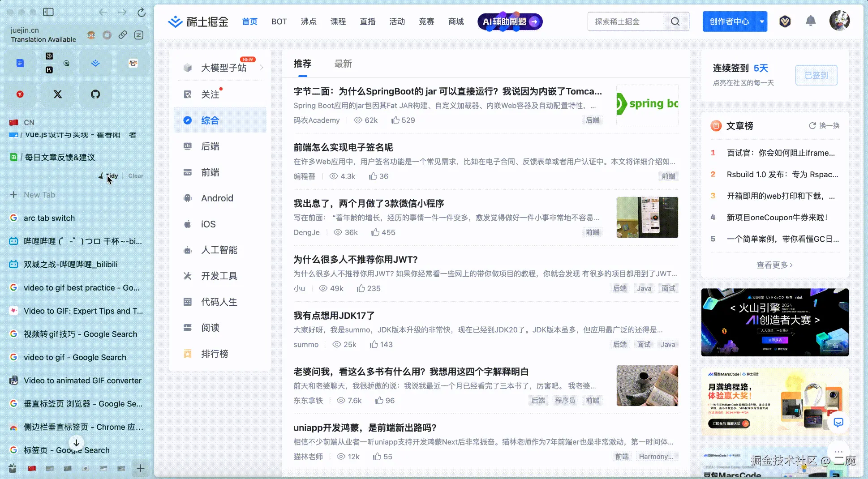Click the 程序员 tag on 老婆问我 article
Screen dimensions: 868x479
[565, 400]
